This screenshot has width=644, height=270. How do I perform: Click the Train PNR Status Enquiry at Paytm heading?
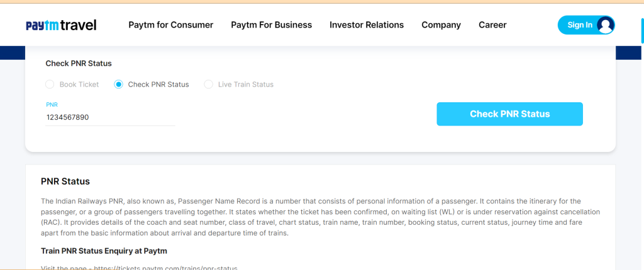coord(104,251)
